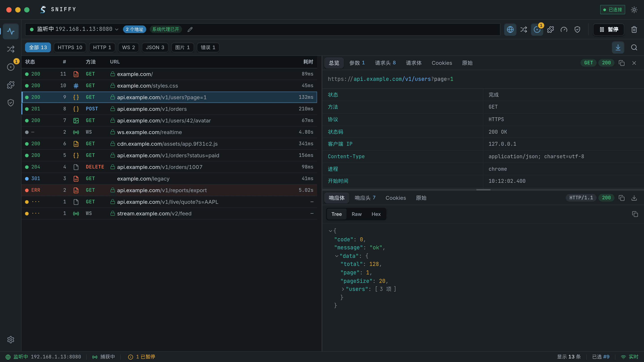Click the 1 已暂停 status bar item
This screenshot has height=362, width=644.
(142, 357)
